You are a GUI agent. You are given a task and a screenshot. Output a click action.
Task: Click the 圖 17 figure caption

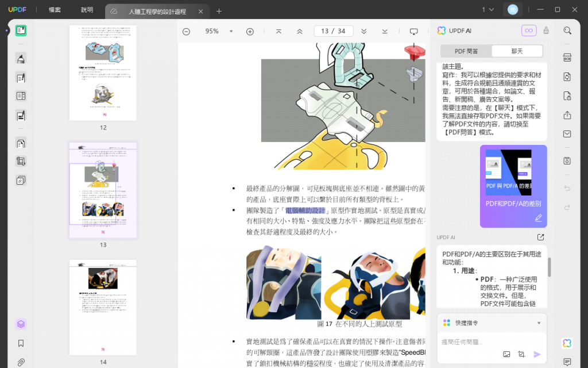[x=359, y=324]
